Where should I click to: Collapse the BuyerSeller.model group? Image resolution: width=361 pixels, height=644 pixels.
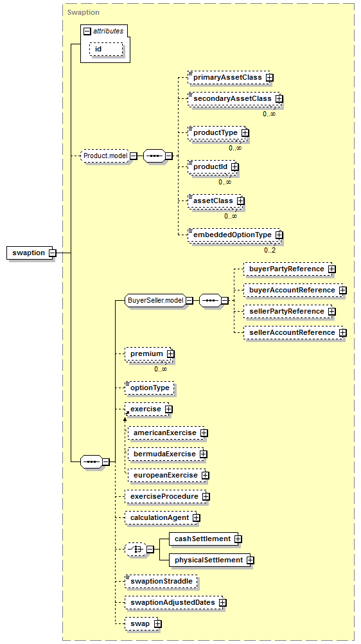coord(189,301)
